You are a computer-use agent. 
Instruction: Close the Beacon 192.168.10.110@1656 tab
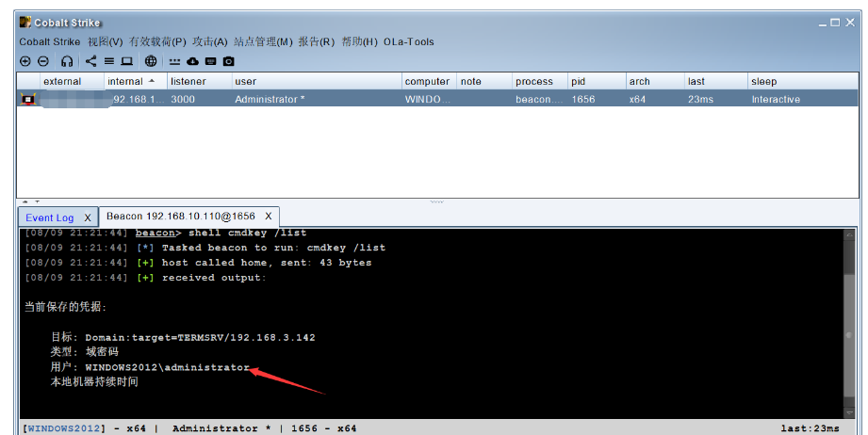tap(268, 217)
